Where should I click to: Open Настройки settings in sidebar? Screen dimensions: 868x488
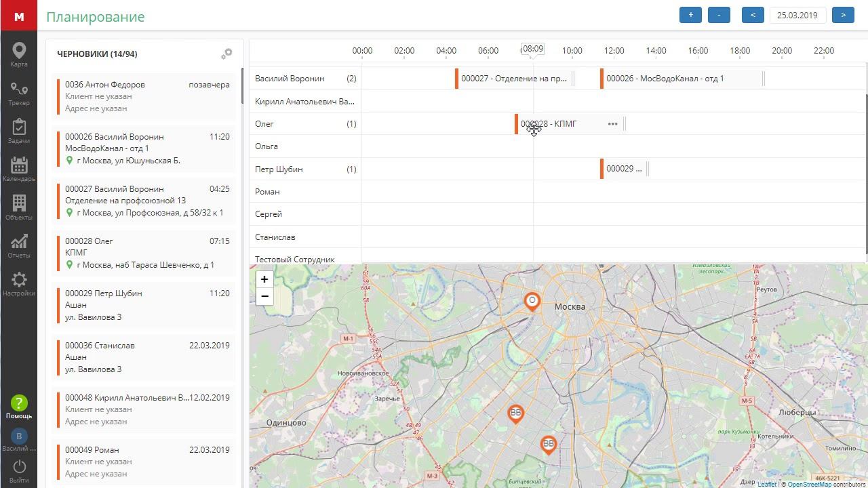click(x=19, y=284)
